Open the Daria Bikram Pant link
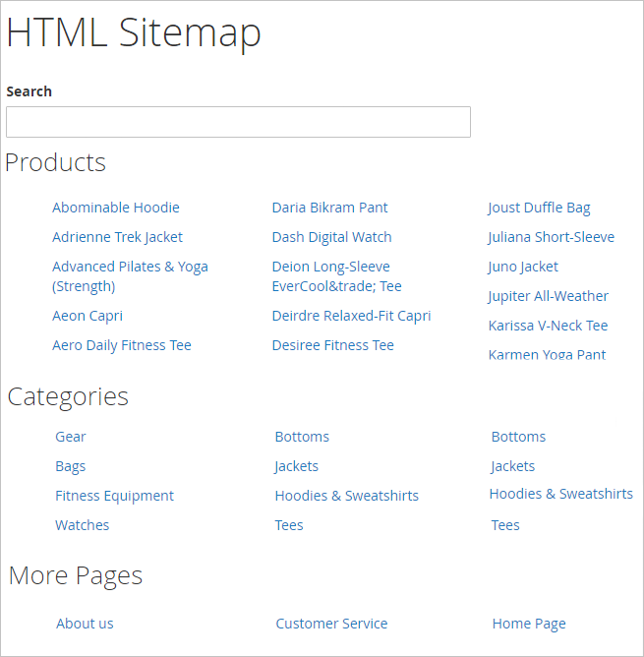Viewport: 644px width, 657px height. click(x=329, y=208)
